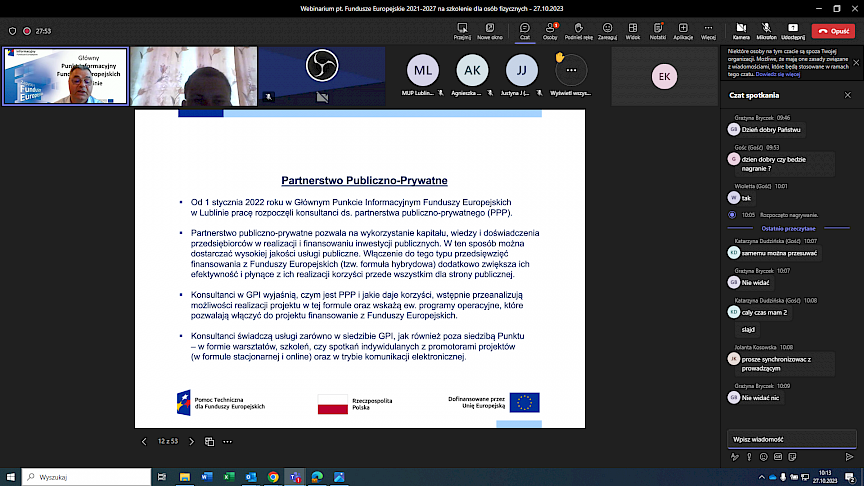Open meeting in Nowe okno

489,31
